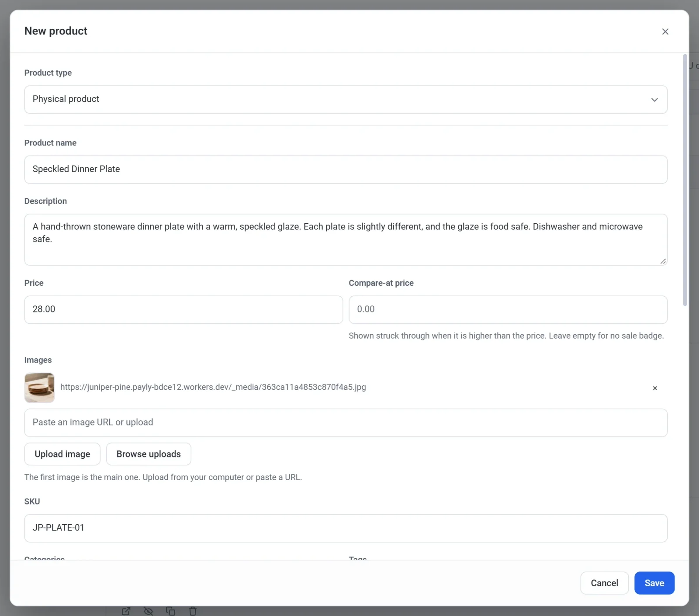
Task: Click the description resize handle corner
Action: (x=663, y=261)
